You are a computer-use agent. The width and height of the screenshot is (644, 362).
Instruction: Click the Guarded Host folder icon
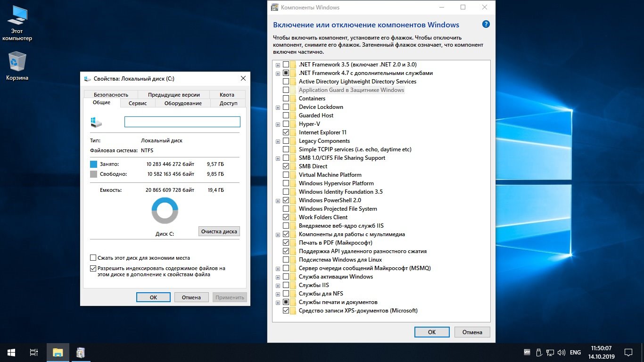(293, 115)
